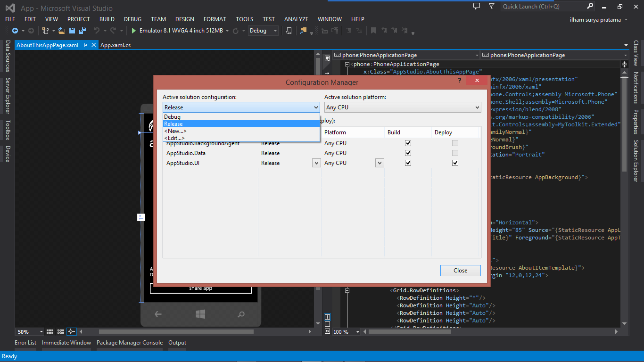Image resolution: width=644 pixels, height=362 pixels.
Task: Open the BUILD menu
Action: pos(107,19)
